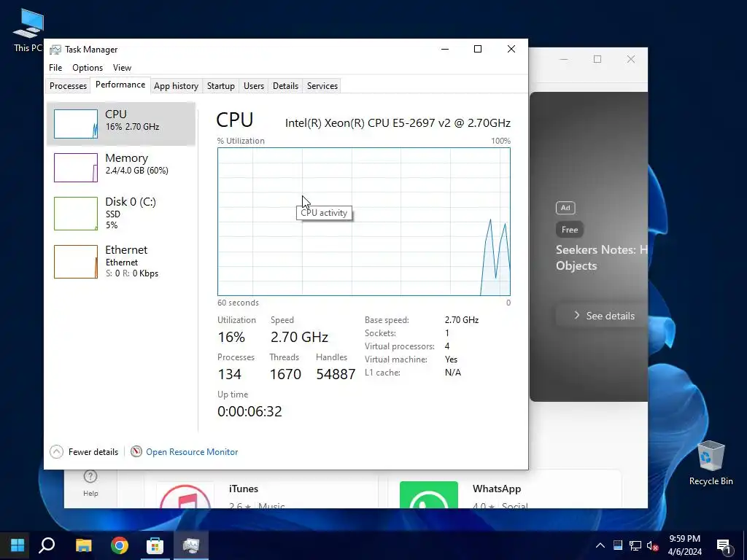Show hidden system tray icons
Image resolution: width=747 pixels, height=560 pixels.
[600, 545]
